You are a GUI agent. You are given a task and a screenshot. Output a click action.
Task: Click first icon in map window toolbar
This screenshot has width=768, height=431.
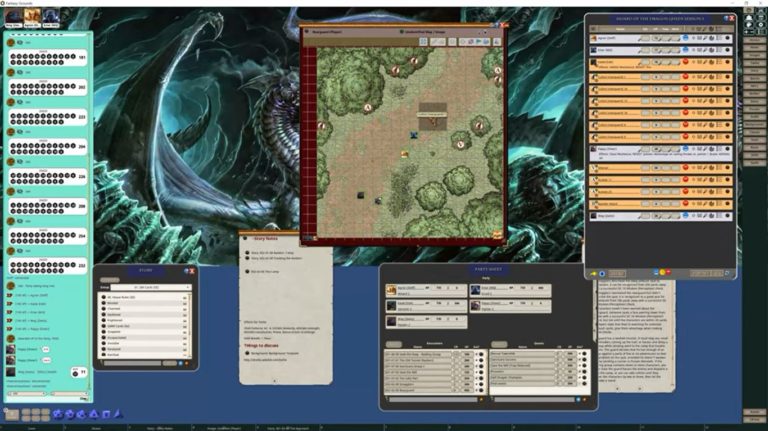pyautogui.click(x=423, y=42)
